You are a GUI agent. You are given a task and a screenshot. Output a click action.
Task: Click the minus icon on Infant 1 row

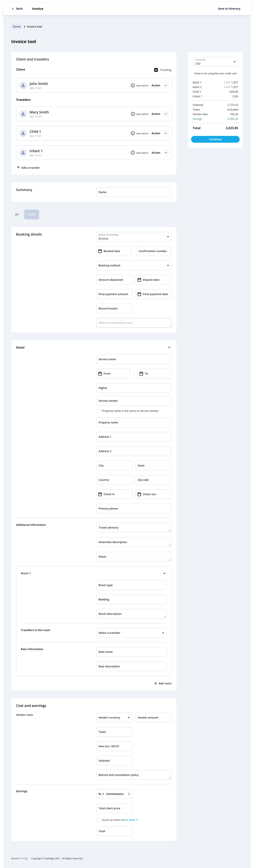(x=166, y=153)
